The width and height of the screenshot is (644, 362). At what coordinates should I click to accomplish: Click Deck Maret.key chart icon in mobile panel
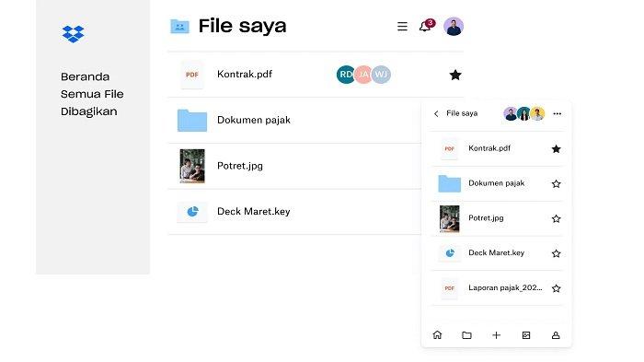[x=450, y=253]
